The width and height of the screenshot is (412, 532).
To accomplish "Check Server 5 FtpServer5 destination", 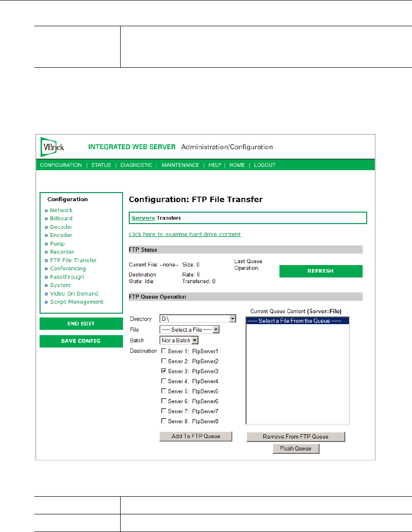I will click(164, 391).
